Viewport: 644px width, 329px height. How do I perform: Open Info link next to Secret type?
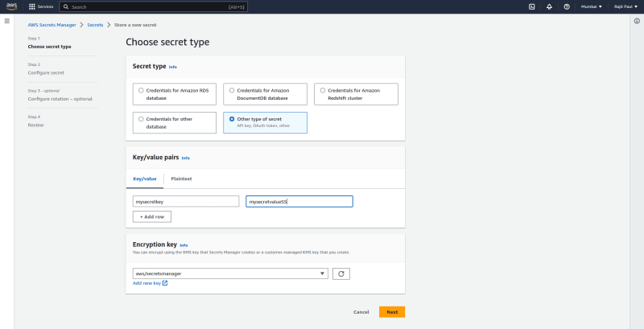pos(173,67)
